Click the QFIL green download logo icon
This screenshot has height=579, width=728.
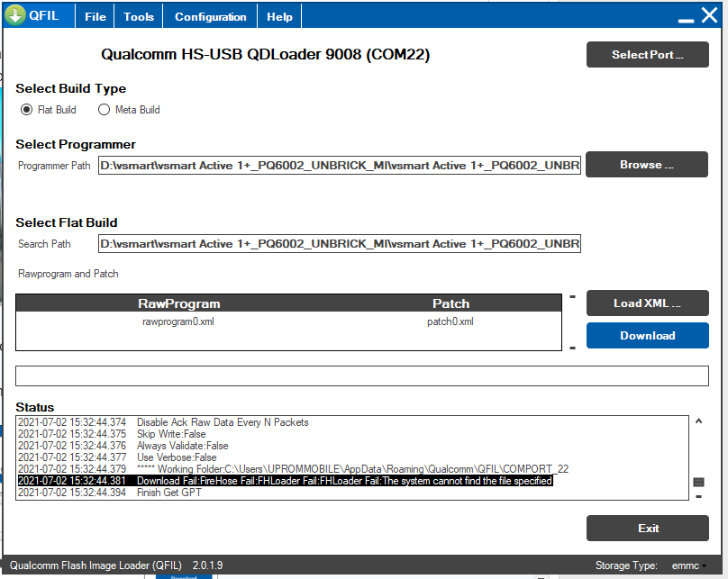[x=15, y=15]
